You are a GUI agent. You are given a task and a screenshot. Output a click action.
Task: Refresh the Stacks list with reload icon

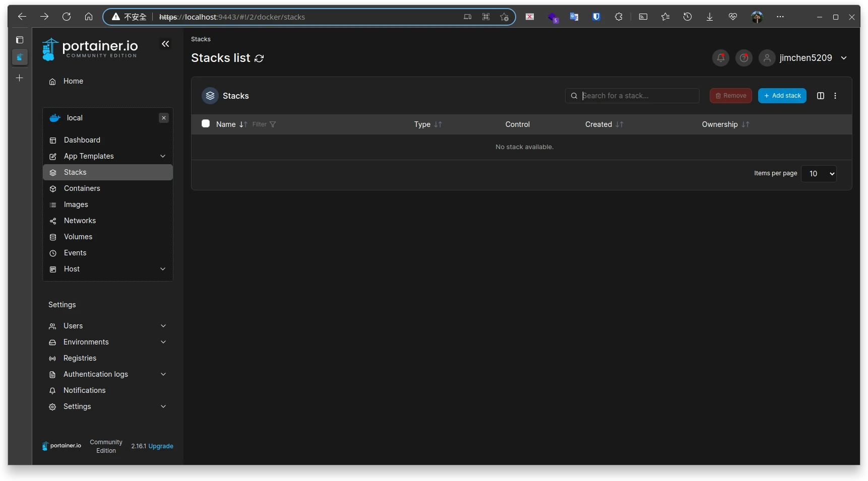(259, 58)
